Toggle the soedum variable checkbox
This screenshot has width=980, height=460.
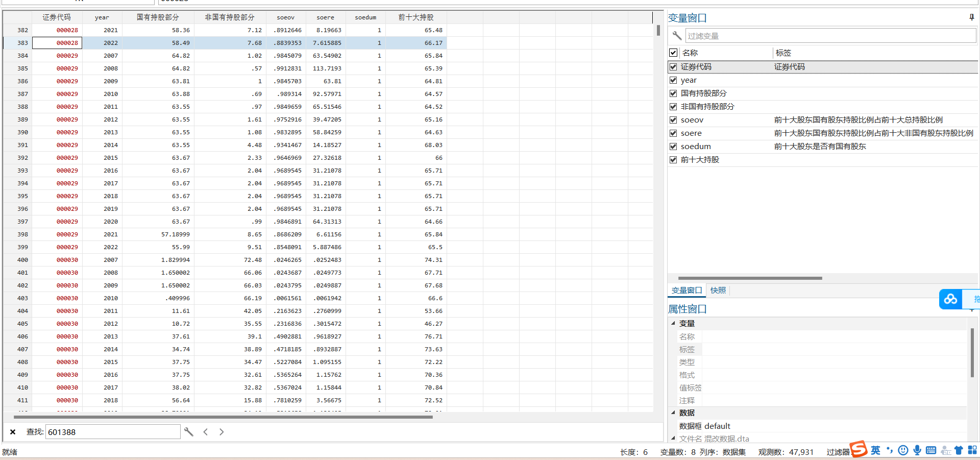point(673,147)
